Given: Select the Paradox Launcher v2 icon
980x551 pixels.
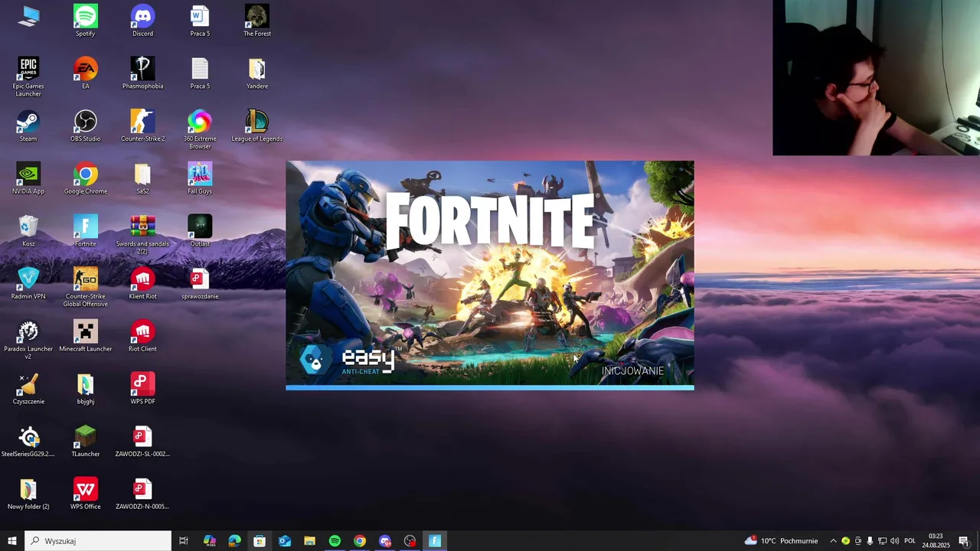Looking at the screenshot, I should click(28, 340).
